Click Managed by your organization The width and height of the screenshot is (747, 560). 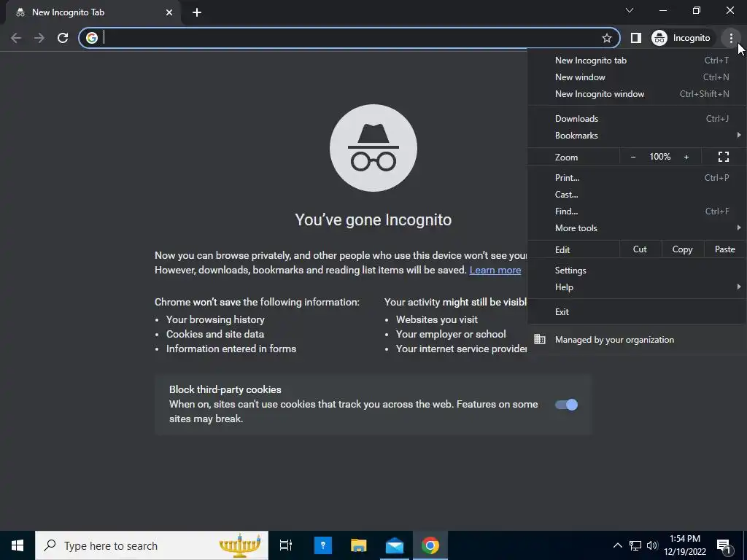[637, 340]
